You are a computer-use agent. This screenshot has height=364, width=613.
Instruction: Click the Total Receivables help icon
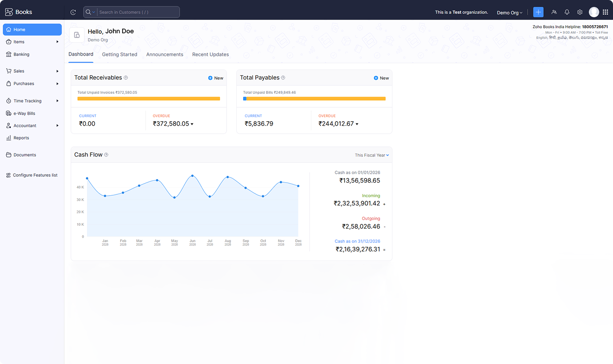pos(126,78)
